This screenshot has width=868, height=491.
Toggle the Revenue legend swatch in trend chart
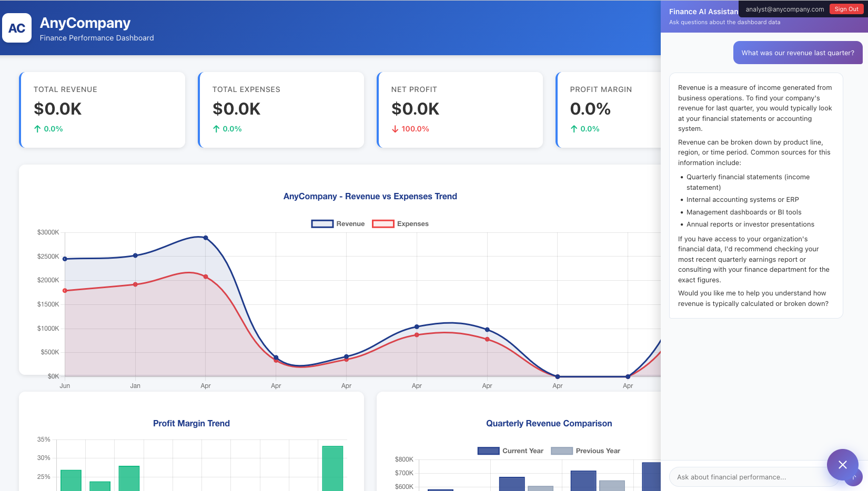[x=322, y=224]
